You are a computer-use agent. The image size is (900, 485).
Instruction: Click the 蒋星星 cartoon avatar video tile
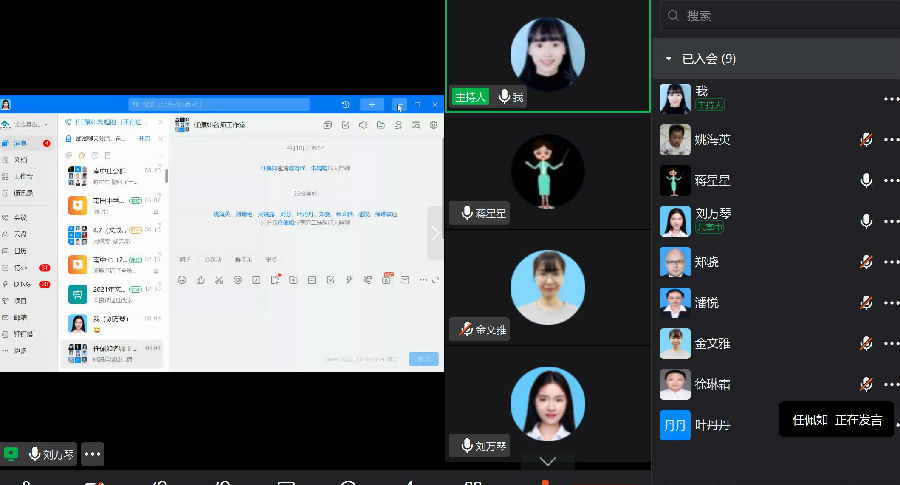coord(547,172)
